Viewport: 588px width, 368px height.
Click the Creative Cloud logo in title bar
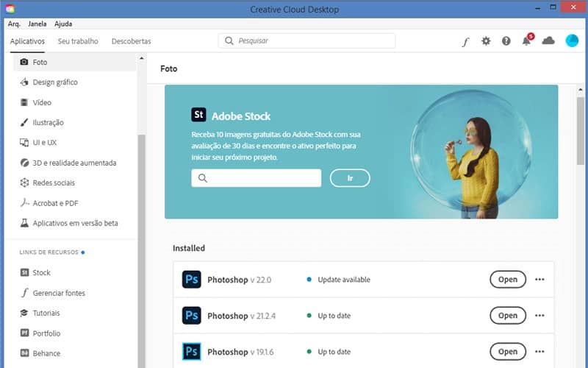tap(10, 9)
